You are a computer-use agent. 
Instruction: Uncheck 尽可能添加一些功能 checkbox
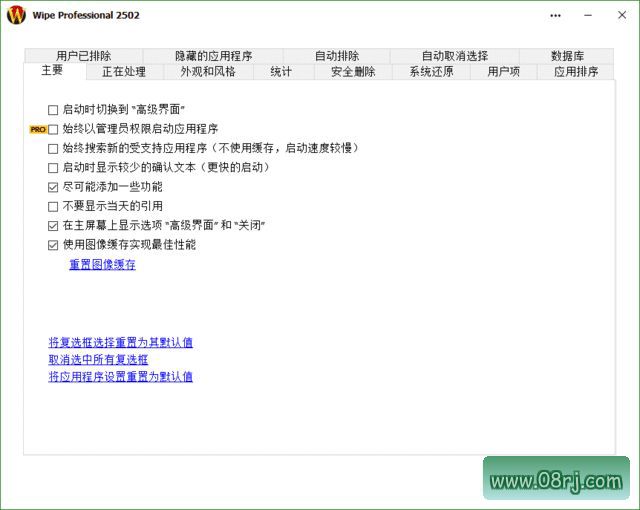click(53, 187)
